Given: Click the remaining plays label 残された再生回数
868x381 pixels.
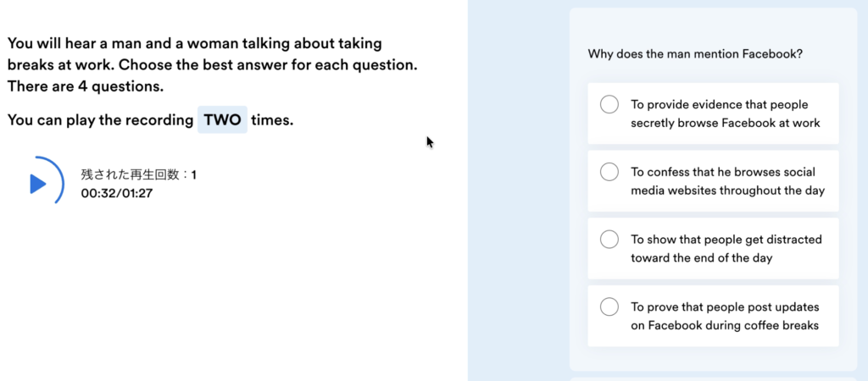Looking at the screenshot, I should (130, 175).
